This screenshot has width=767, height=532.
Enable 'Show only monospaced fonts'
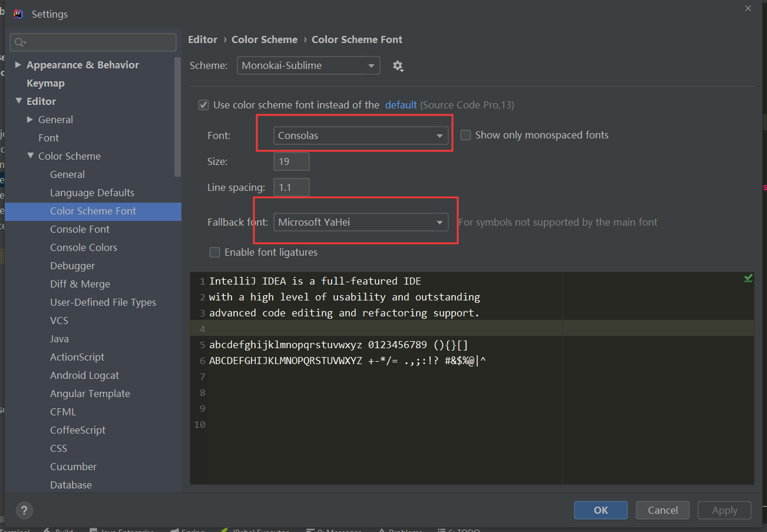click(465, 135)
